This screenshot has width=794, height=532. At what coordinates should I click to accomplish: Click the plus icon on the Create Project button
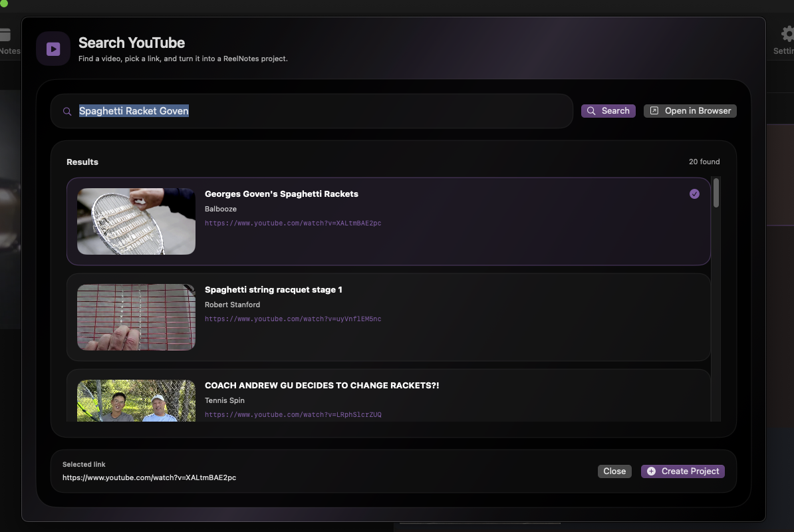[x=650, y=471]
